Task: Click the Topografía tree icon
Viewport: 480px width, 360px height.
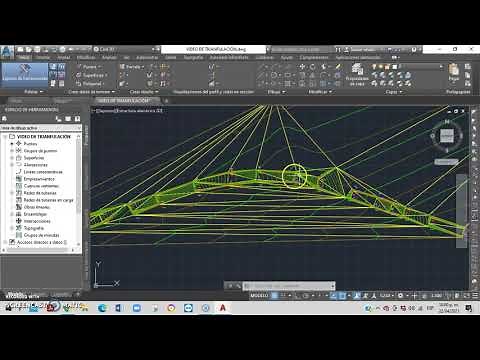Action: [19, 228]
